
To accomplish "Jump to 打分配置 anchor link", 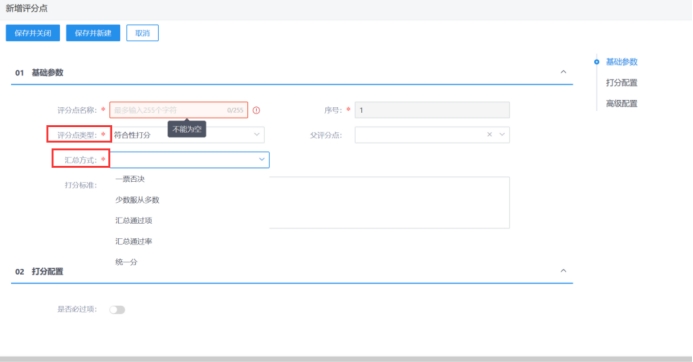I will pyautogui.click(x=621, y=83).
